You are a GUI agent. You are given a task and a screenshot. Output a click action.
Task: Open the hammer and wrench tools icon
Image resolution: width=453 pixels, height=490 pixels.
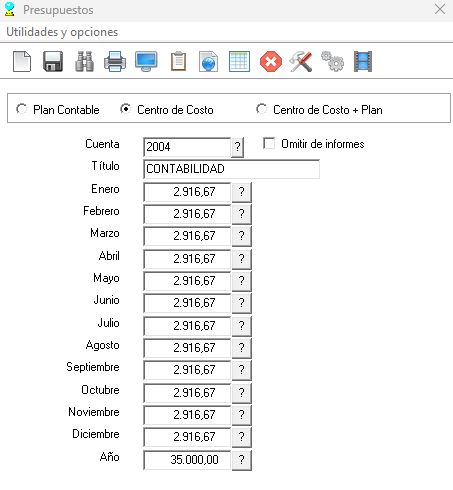pyautogui.click(x=301, y=62)
